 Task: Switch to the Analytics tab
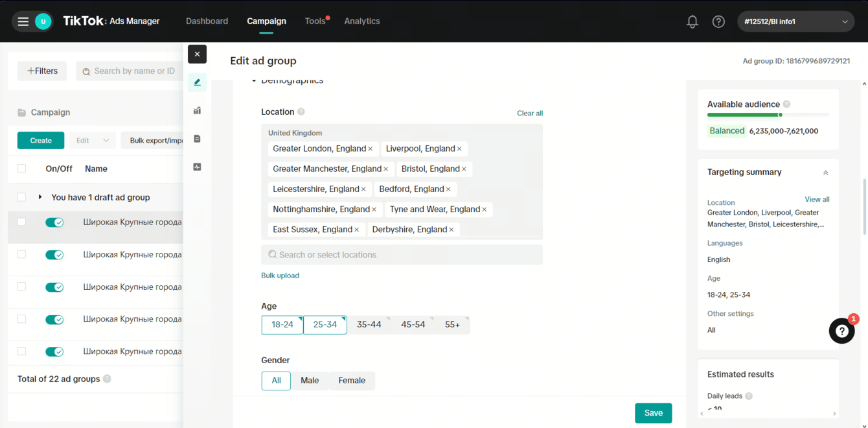click(x=361, y=21)
